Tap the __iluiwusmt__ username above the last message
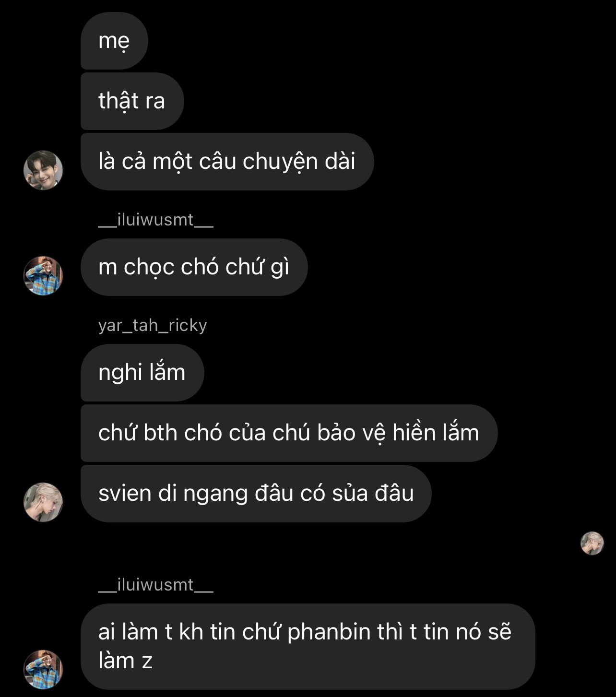The height and width of the screenshot is (697, 616). point(155,585)
